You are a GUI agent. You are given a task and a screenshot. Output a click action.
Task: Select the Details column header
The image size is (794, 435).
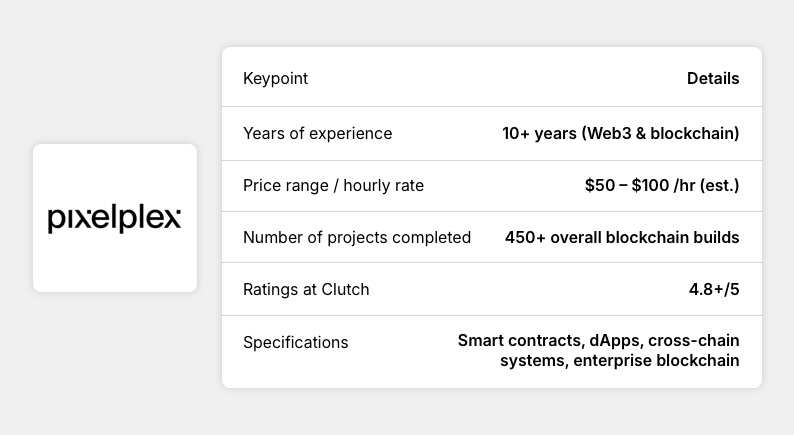coord(713,78)
